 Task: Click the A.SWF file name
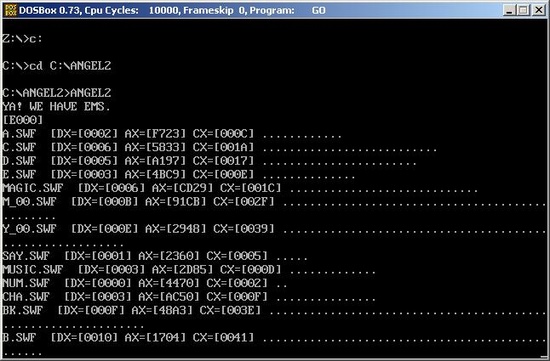point(19,134)
